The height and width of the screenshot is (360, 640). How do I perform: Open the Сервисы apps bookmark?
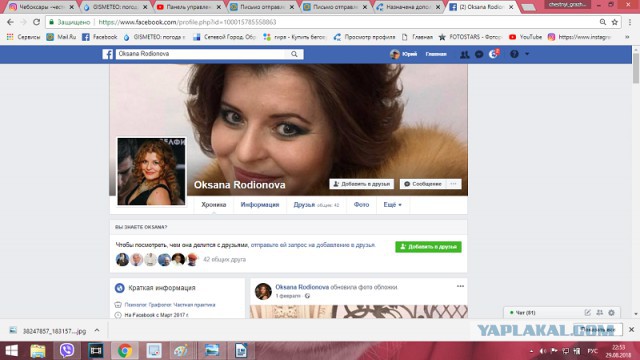coord(23,37)
